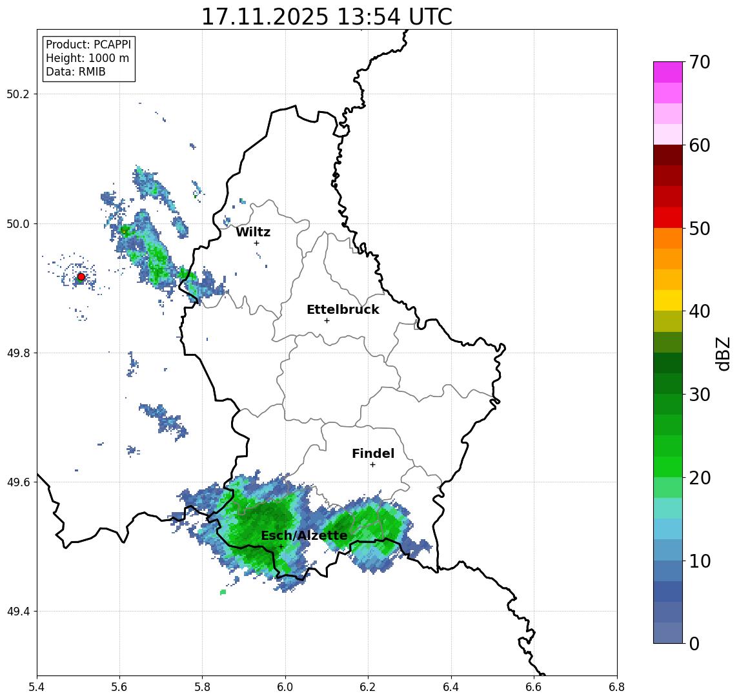Click the longitude label 6.2

368,687
